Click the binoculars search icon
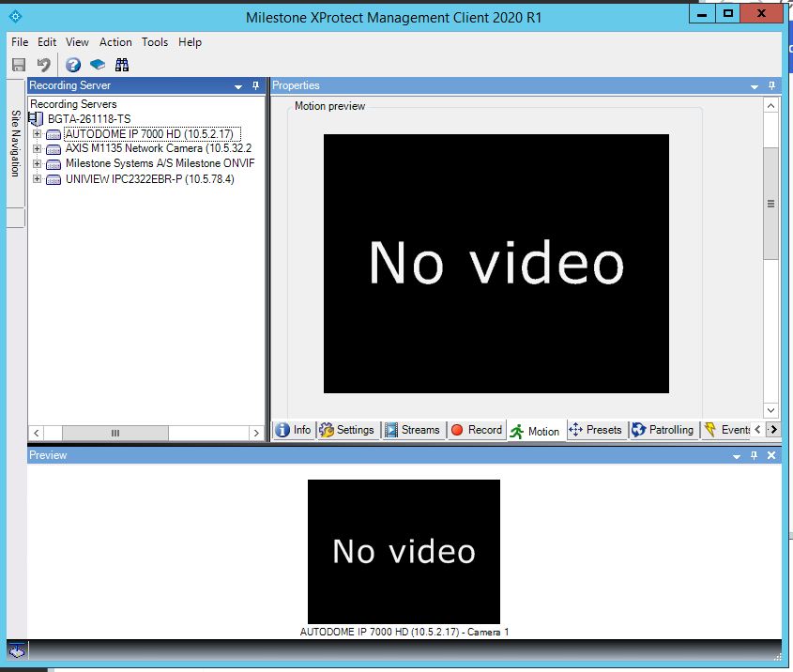The image size is (793, 672). point(122,65)
